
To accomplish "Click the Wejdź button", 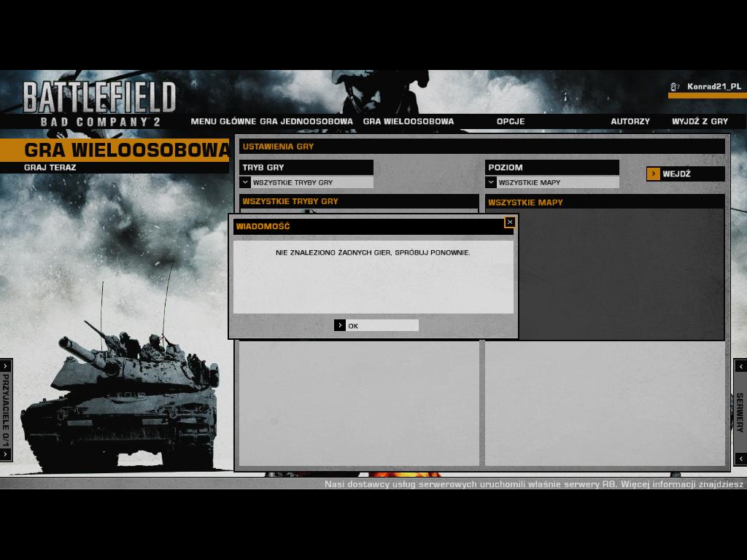I will 686,174.
